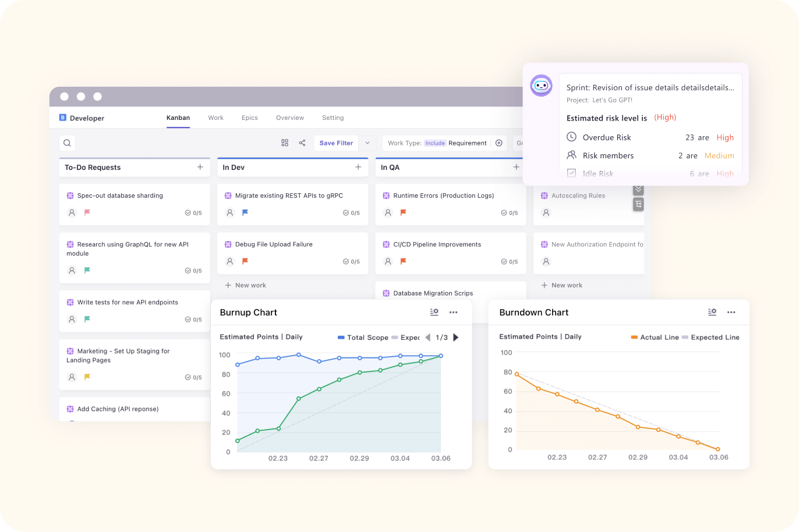
Task: Click the add filter plus icon
Action: coord(499,143)
